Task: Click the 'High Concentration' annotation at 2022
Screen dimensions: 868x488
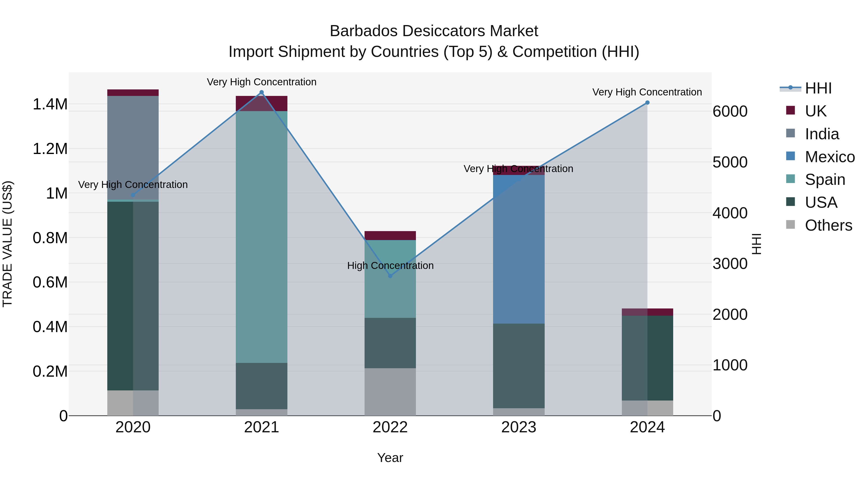Action: [x=390, y=265]
